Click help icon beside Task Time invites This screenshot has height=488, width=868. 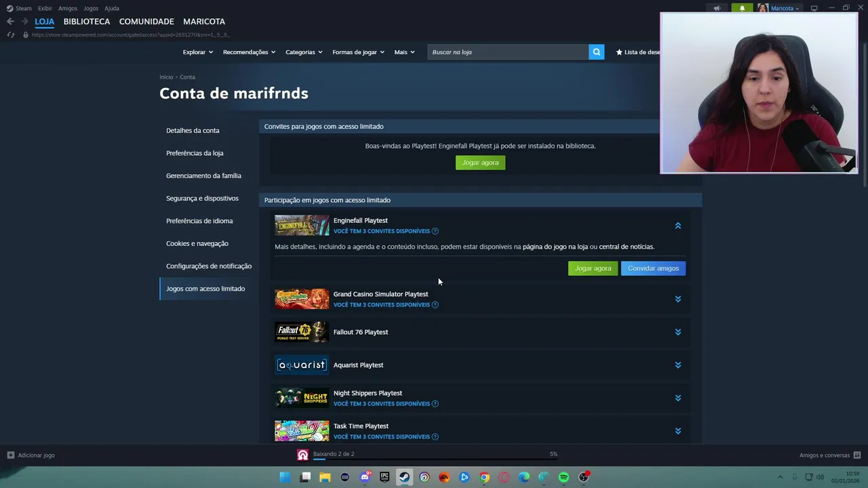point(435,437)
